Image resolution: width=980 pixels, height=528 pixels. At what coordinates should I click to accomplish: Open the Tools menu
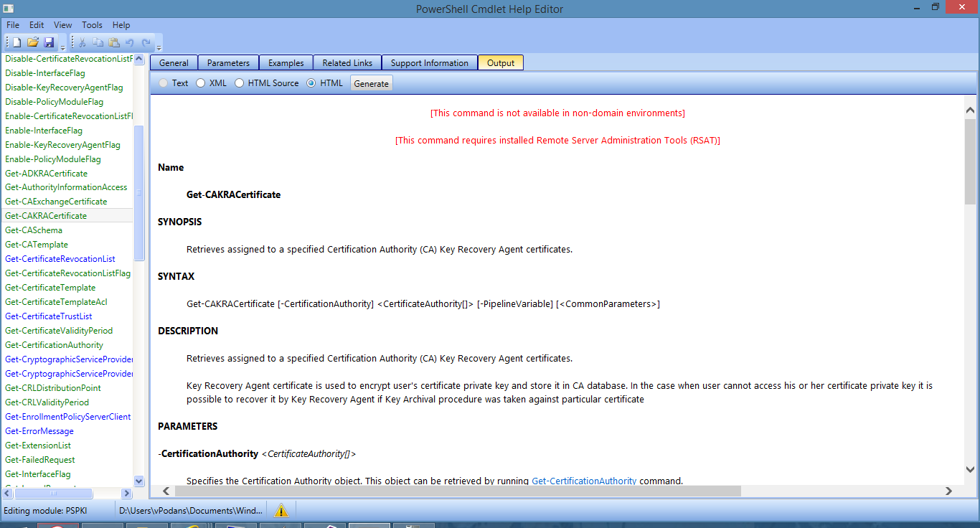(x=92, y=25)
